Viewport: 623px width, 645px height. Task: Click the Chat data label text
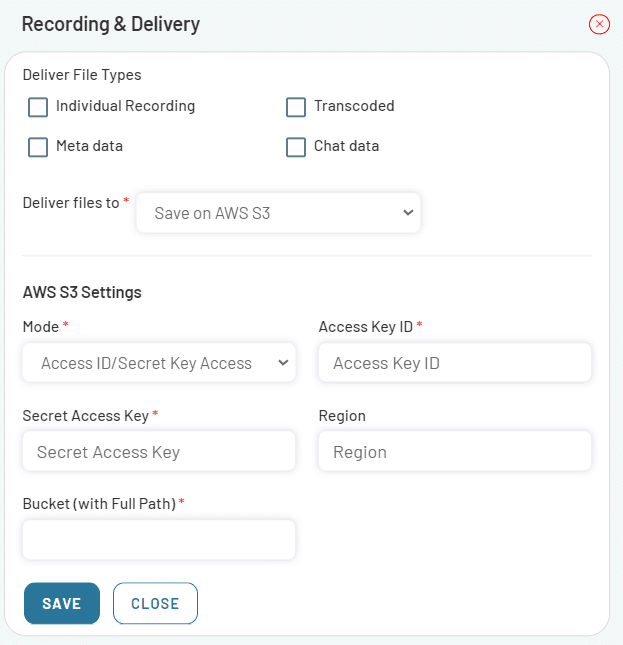[346, 146]
